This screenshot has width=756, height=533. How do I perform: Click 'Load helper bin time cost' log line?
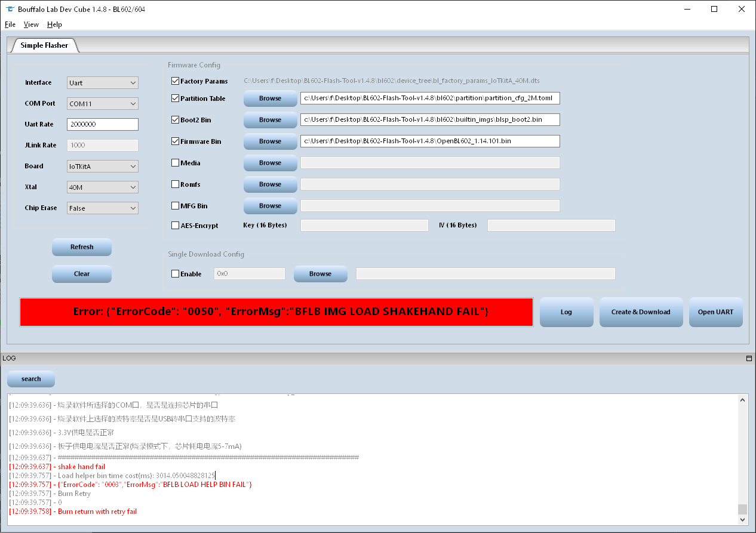pos(112,476)
